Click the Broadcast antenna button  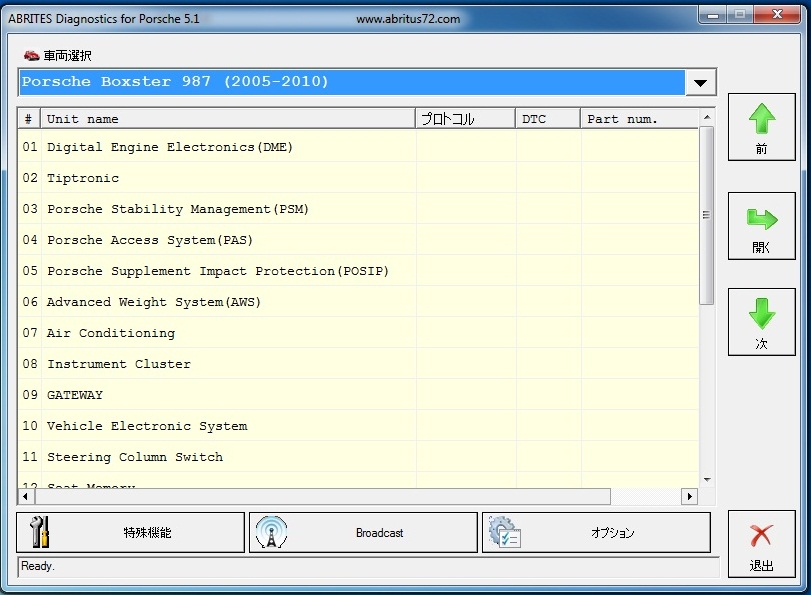363,532
